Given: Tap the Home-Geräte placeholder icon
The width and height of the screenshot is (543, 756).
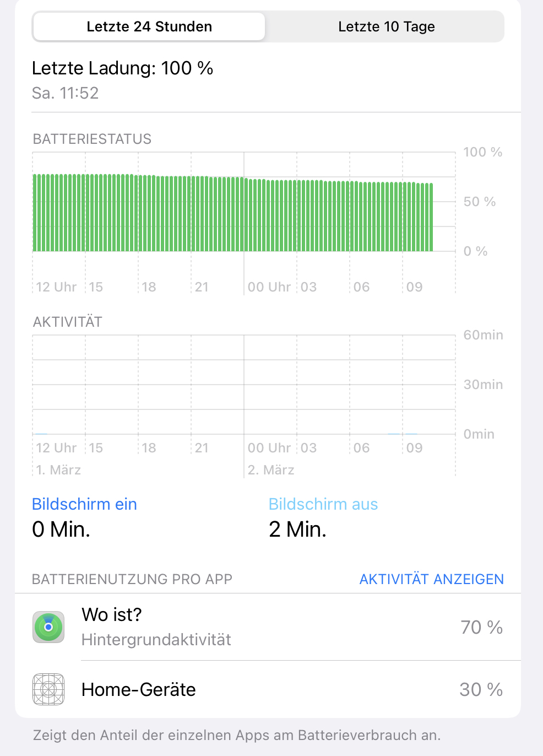Looking at the screenshot, I should click(48, 689).
